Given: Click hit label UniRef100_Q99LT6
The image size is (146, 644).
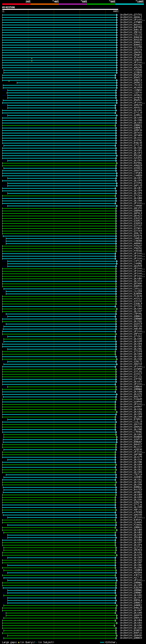Looking at the screenshot, I should (131, 233).
